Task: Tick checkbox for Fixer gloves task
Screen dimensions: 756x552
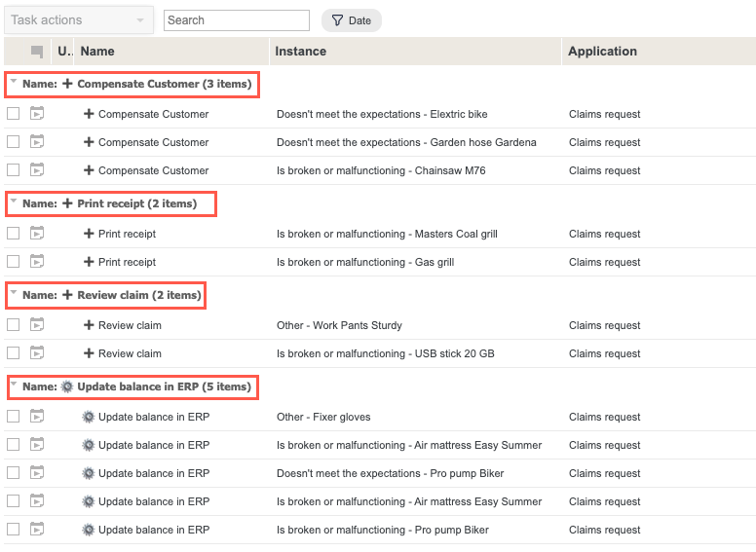Action: coord(14,417)
